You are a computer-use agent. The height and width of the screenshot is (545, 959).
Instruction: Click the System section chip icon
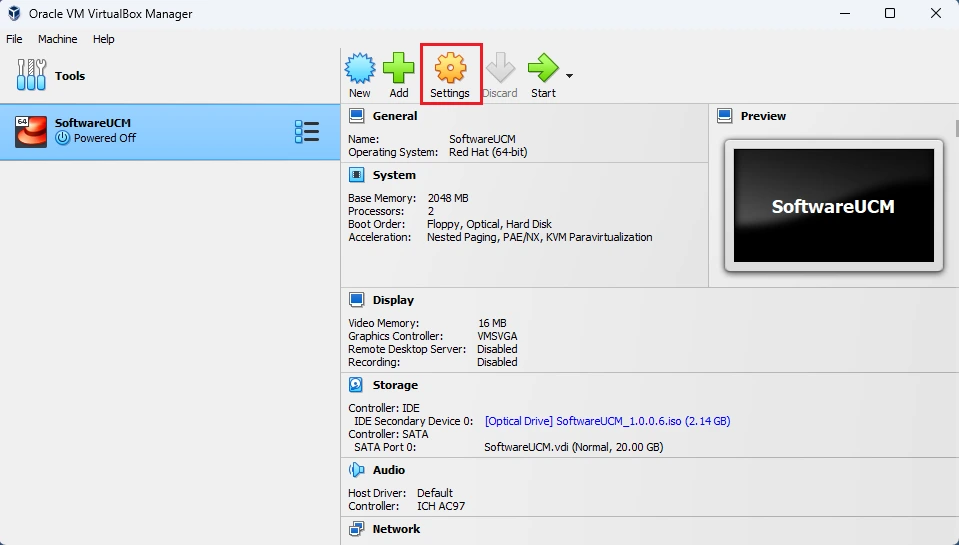click(x=357, y=175)
